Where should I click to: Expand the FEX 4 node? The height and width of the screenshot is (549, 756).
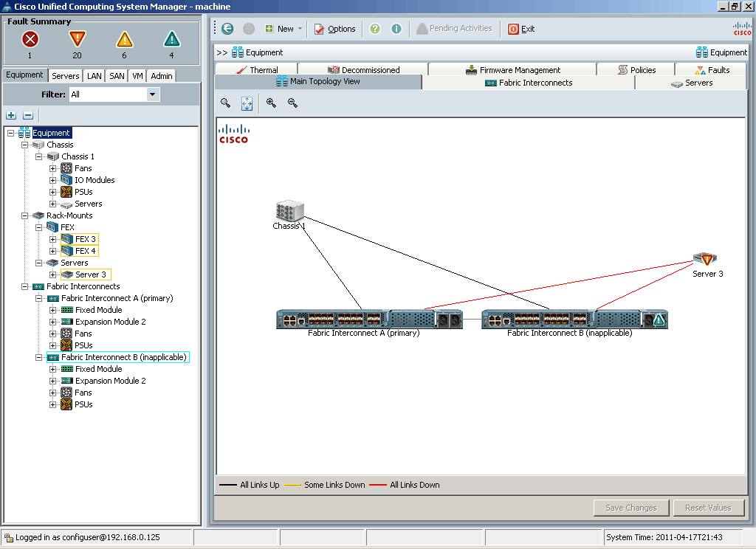tap(52, 251)
